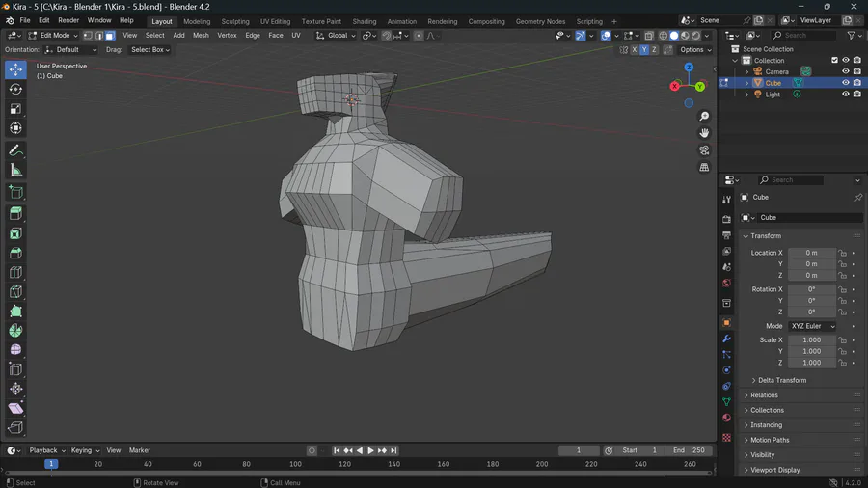Click frame 100 on the timeline
This screenshot has width=868, height=488.
(x=295, y=464)
